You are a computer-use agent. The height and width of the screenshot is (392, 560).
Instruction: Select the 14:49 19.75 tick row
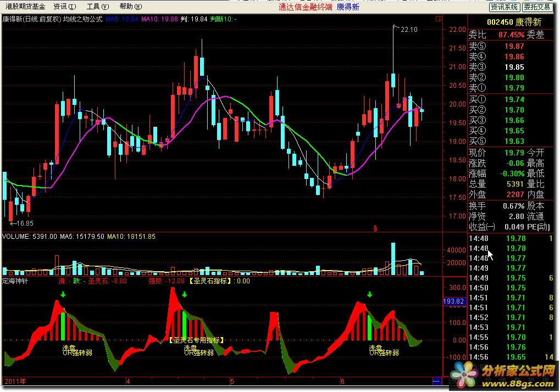click(511, 278)
